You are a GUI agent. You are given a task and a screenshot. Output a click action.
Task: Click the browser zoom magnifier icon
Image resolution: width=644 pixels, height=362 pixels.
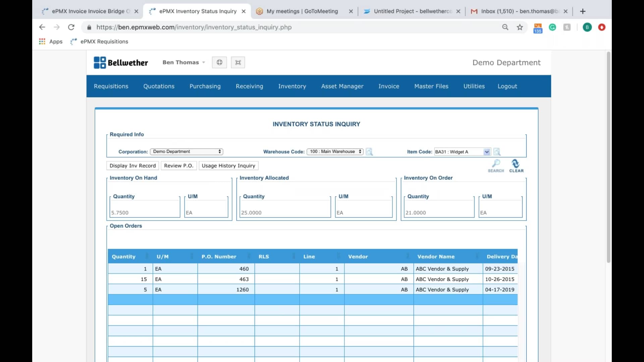[x=505, y=27]
